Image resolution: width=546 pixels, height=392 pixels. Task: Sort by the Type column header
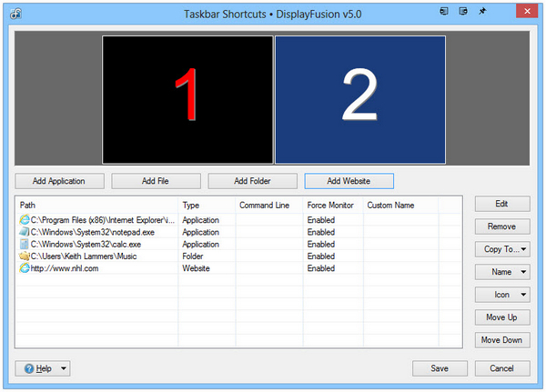tap(207, 205)
